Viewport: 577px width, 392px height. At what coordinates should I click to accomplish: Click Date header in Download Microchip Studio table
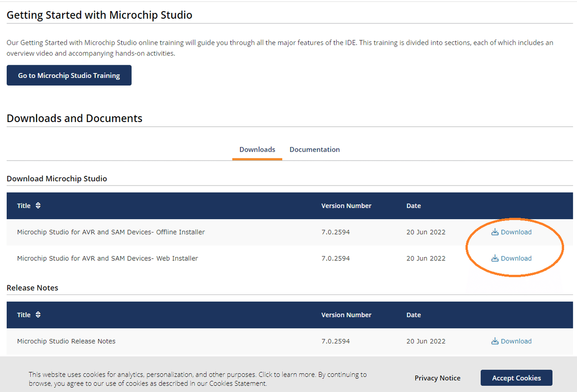(414, 206)
